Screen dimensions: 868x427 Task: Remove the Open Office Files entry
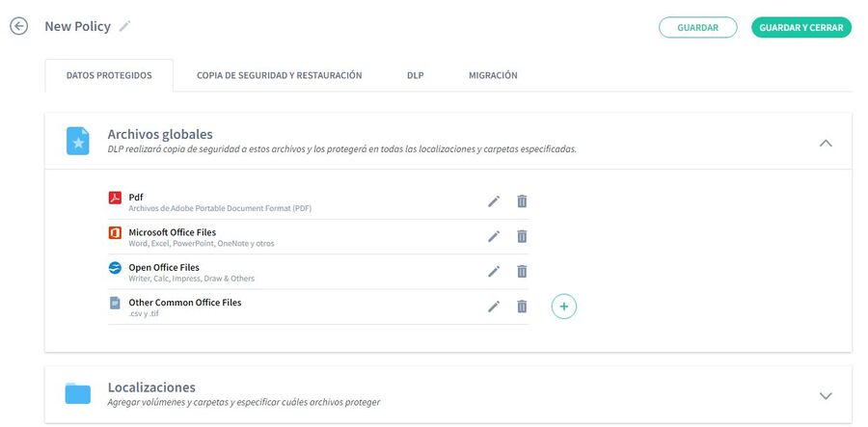pyautogui.click(x=522, y=271)
